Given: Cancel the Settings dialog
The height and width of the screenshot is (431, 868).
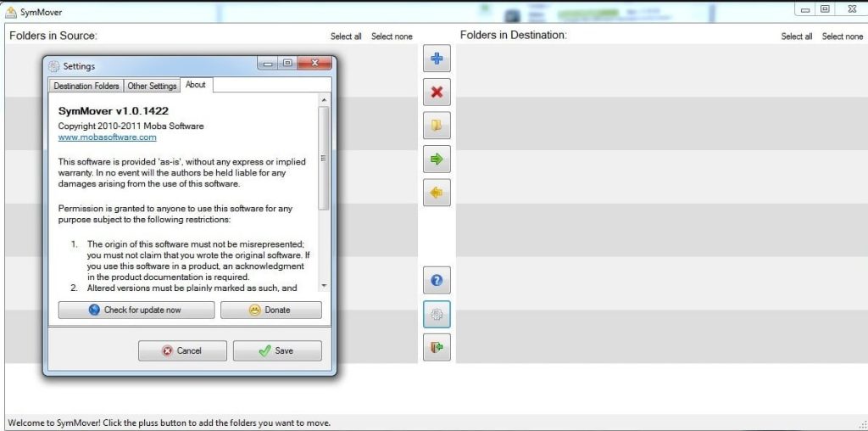Looking at the screenshot, I should pyautogui.click(x=183, y=350).
